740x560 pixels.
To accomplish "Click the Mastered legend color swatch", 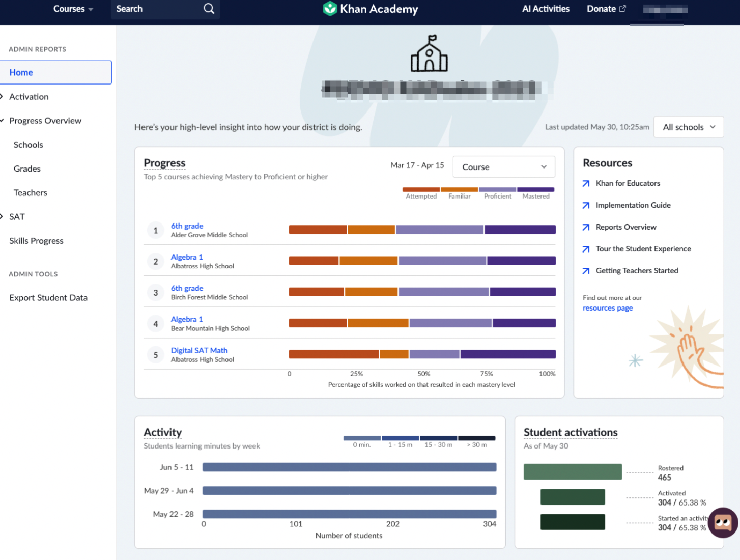I will (x=536, y=189).
